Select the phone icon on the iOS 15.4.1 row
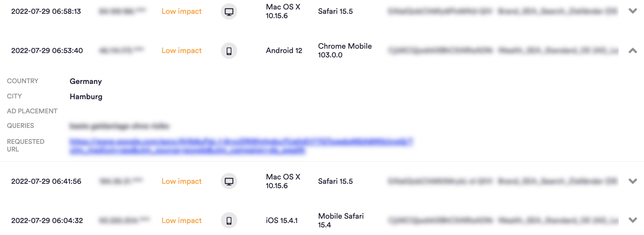The image size is (644, 235). (x=228, y=220)
